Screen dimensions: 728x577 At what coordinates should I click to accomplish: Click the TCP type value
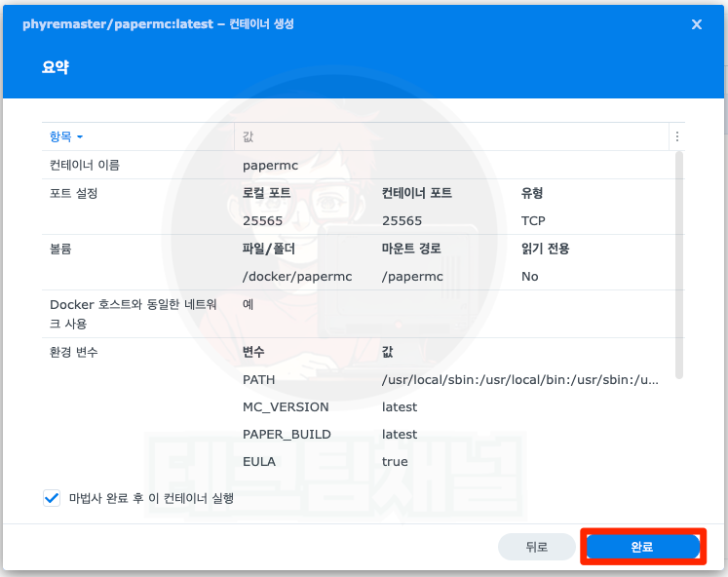click(x=533, y=221)
